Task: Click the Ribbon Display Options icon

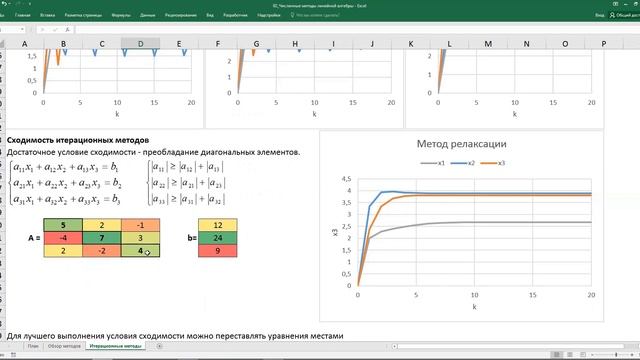Action: click(616, 4)
